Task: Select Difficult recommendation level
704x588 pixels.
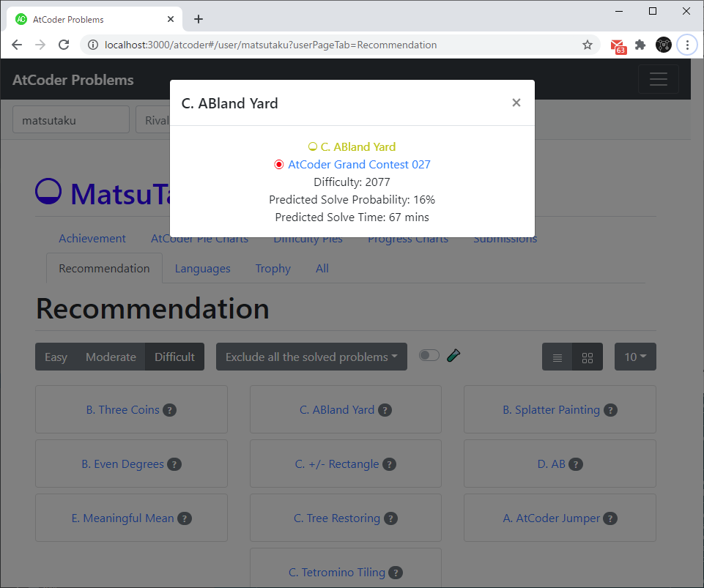Action: pos(174,357)
